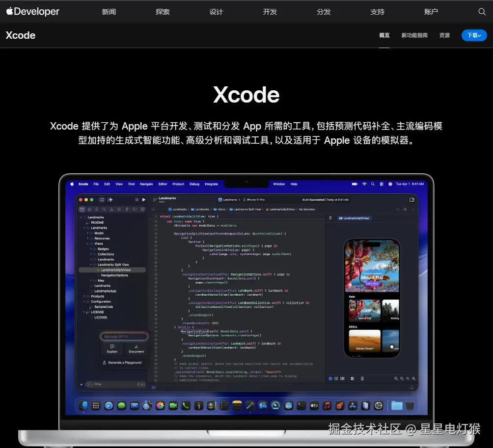Image resolution: width=493 pixels, height=448 pixels.
Task: Switch to the 新功能指南 tab
Action: click(414, 35)
